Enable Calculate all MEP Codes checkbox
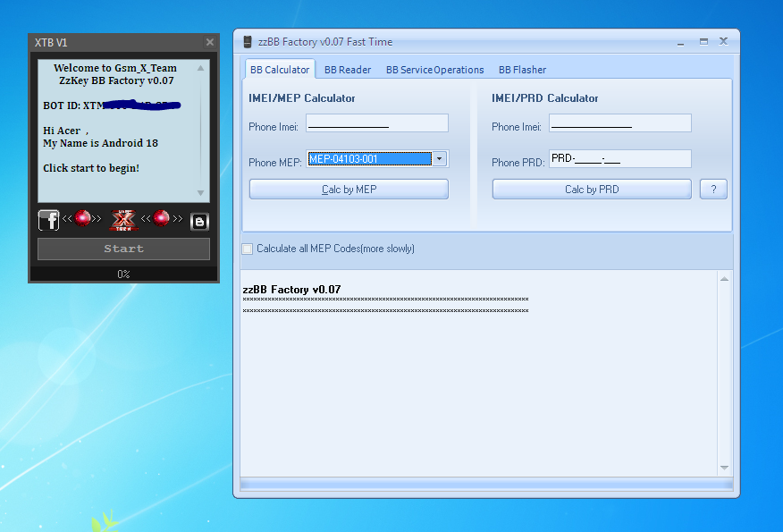 pyautogui.click(x=247, y=249)
